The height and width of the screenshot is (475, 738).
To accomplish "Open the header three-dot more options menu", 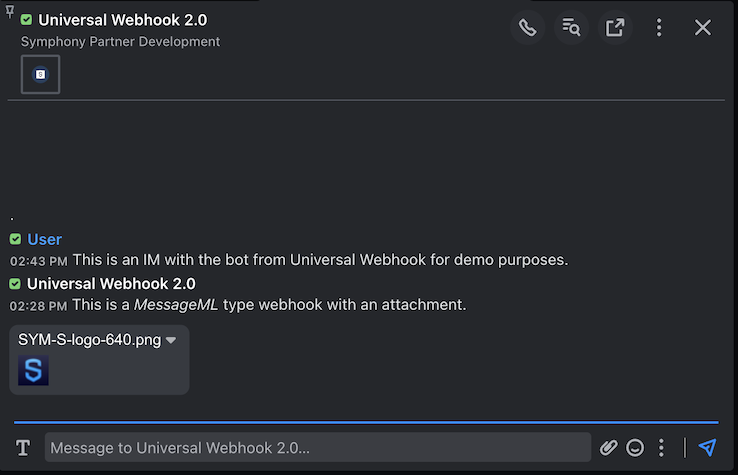I will point(659,27).
